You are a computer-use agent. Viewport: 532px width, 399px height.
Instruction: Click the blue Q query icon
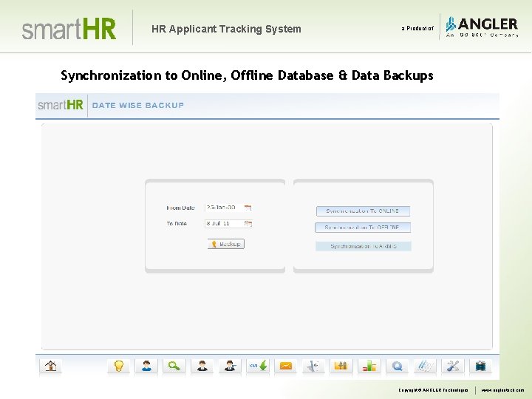coord(397,366)
